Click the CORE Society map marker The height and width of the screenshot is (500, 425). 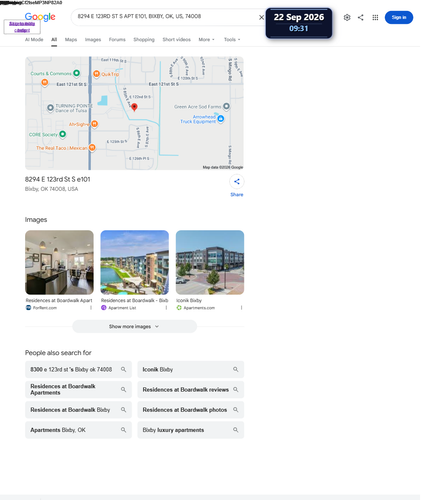[x=62, y=134]
